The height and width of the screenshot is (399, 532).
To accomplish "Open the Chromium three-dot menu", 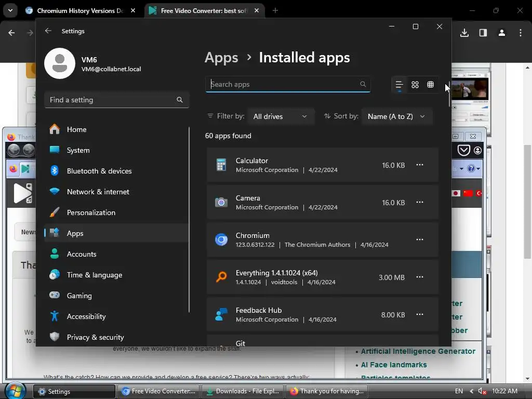I will 521,33.
